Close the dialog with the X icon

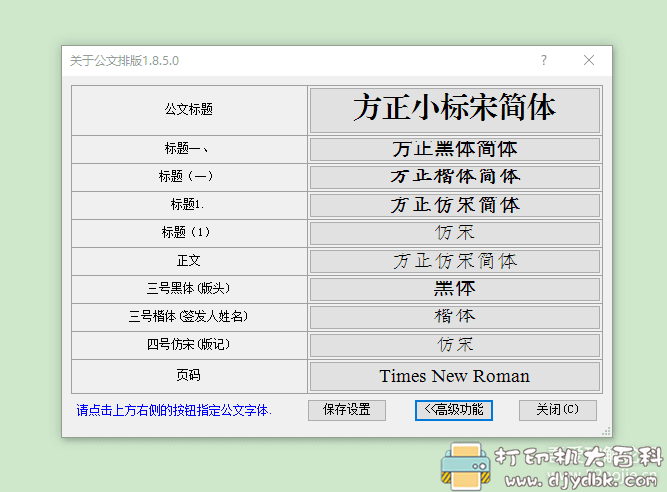click(x=589, y=60)
